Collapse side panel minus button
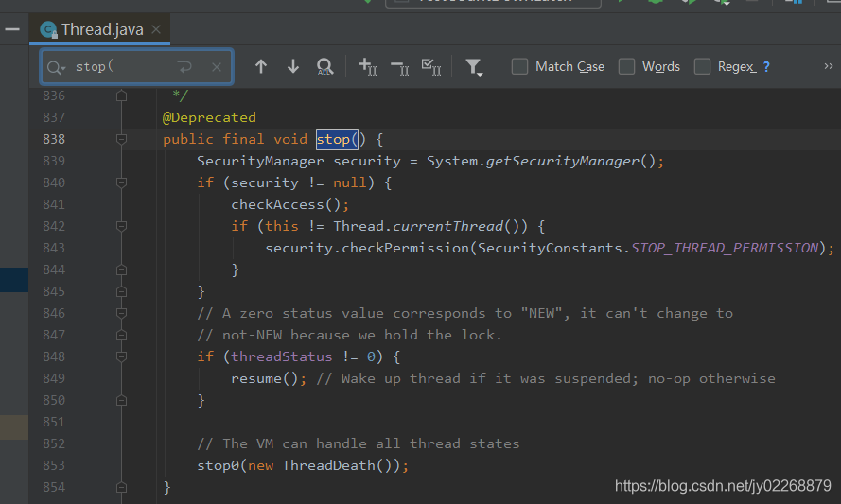 click(12, 29)
